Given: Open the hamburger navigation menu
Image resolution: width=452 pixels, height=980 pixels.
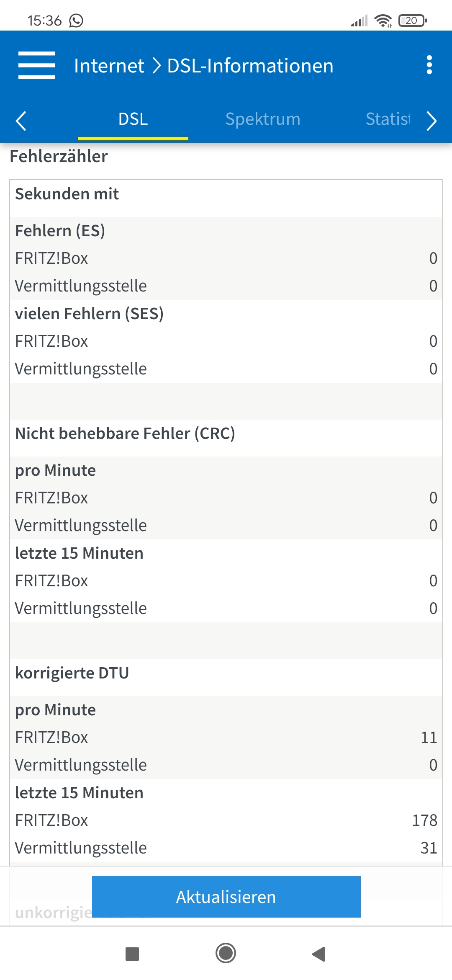Looking at the screenshot, I should point(37,65).
